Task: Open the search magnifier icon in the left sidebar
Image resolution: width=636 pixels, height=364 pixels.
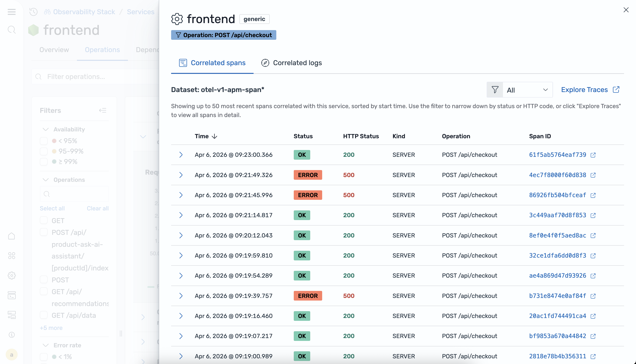Action: pos(12,30)
